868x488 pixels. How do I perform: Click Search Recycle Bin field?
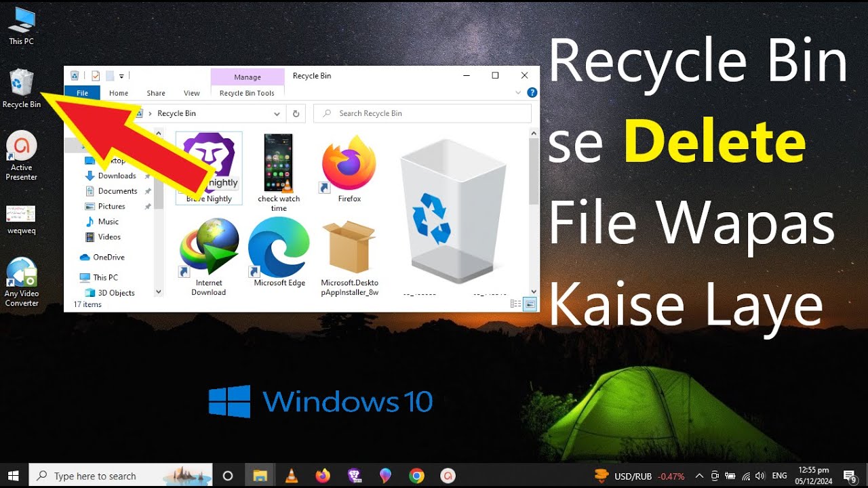[x=422, y=113]
